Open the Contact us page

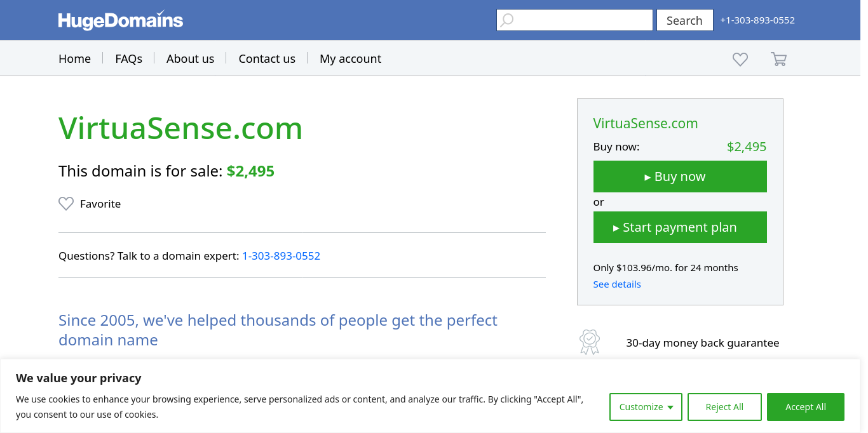coord(267,58)
